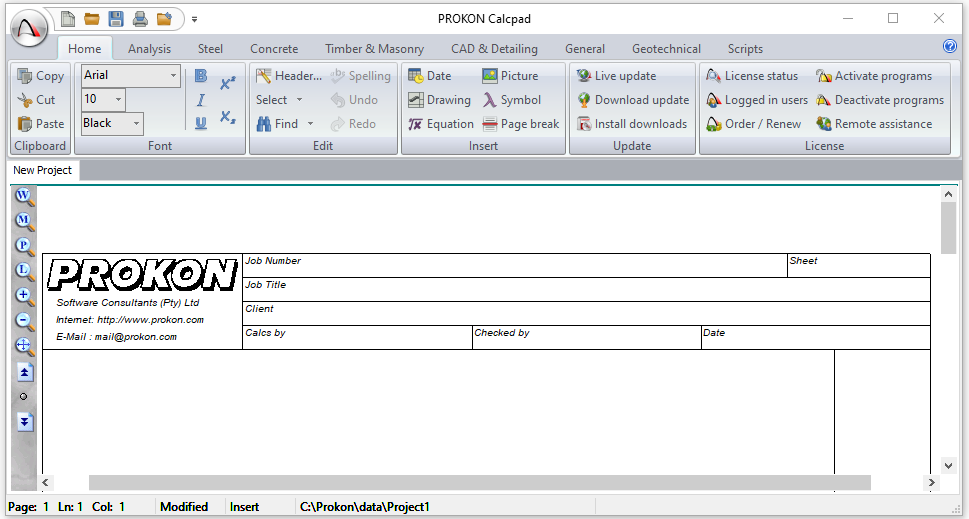Go to previous page with the up arrow icon
Viewport: 969px width, 519px height.
click(24, 373)
